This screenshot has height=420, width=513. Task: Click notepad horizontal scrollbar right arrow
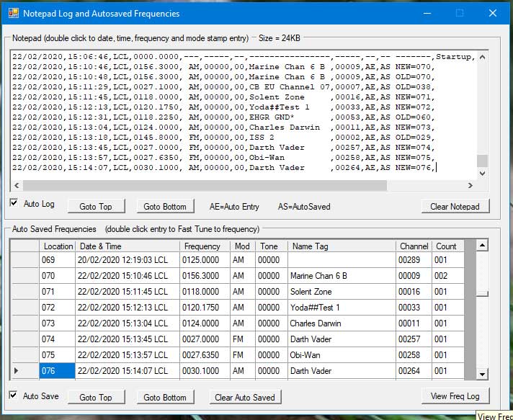[x=470, y=185]
